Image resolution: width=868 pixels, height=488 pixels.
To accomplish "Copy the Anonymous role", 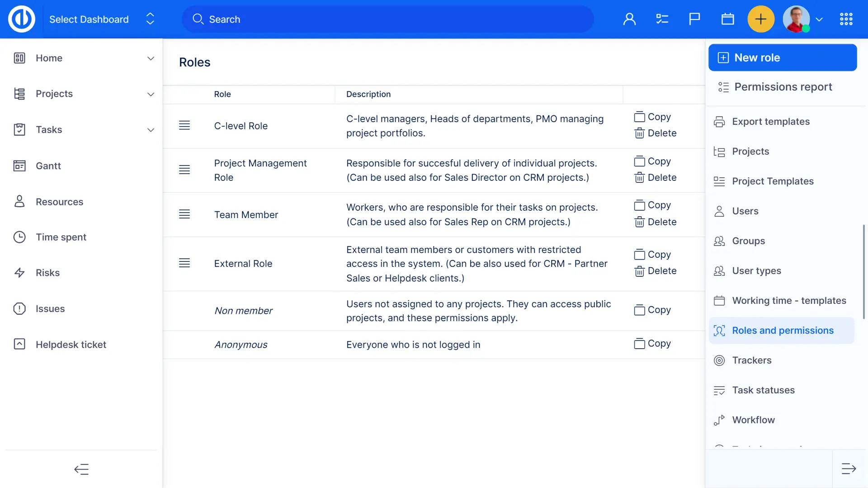I will (652, 344).
